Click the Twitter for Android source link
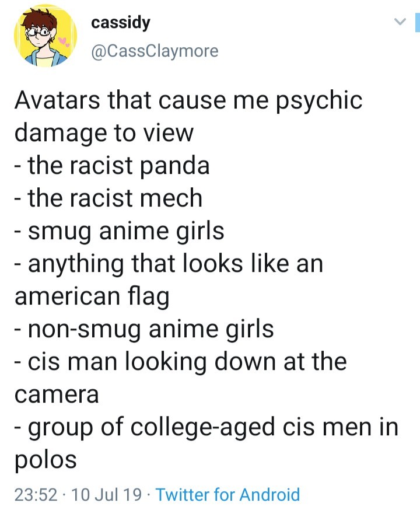Image resolution: width=420 pixels, height=517 pixels. pos(228,495)
